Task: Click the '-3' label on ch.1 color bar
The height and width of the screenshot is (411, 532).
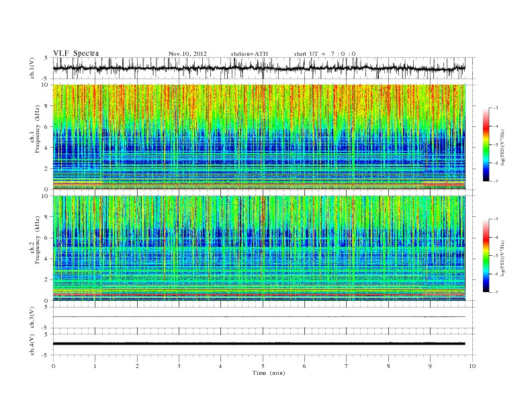Action: point(495,108)
